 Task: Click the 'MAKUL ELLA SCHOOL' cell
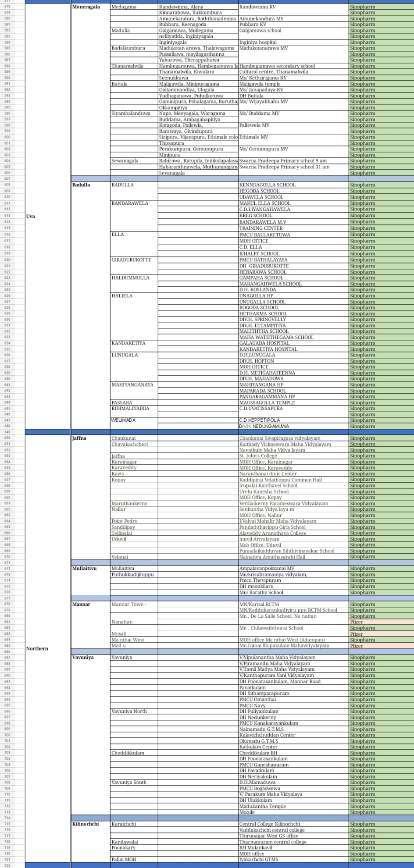[293, 203]
